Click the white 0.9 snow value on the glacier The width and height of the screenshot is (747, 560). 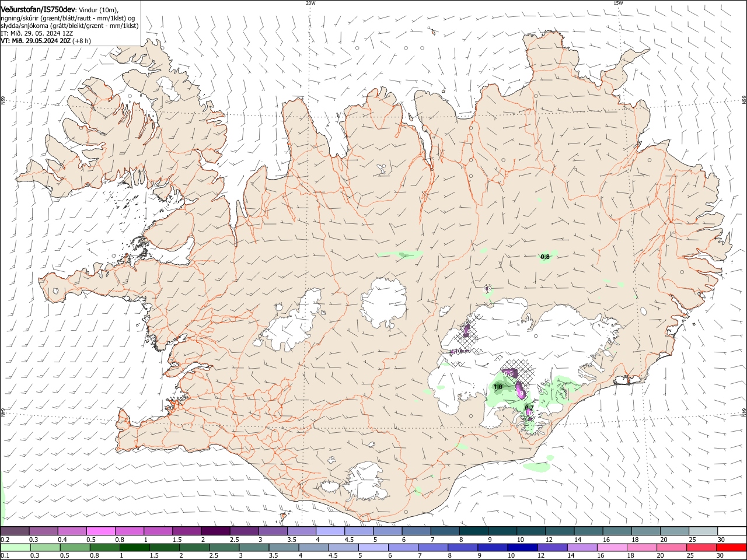click(x=519, y=394)
